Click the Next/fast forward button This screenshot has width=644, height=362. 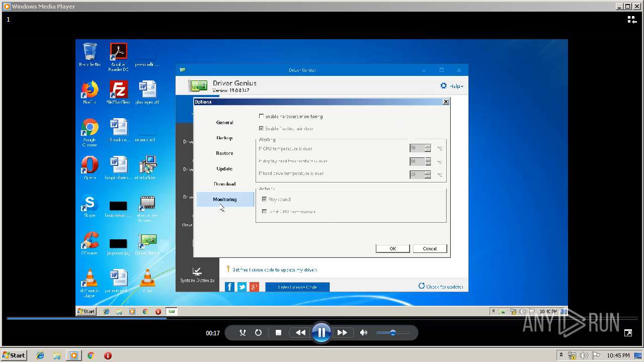point(342,332)
